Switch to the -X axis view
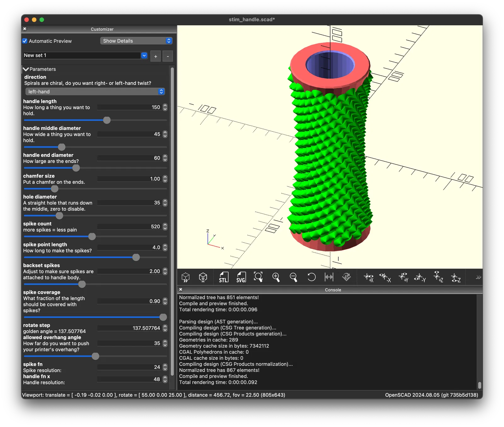 [x=385, y=277]
